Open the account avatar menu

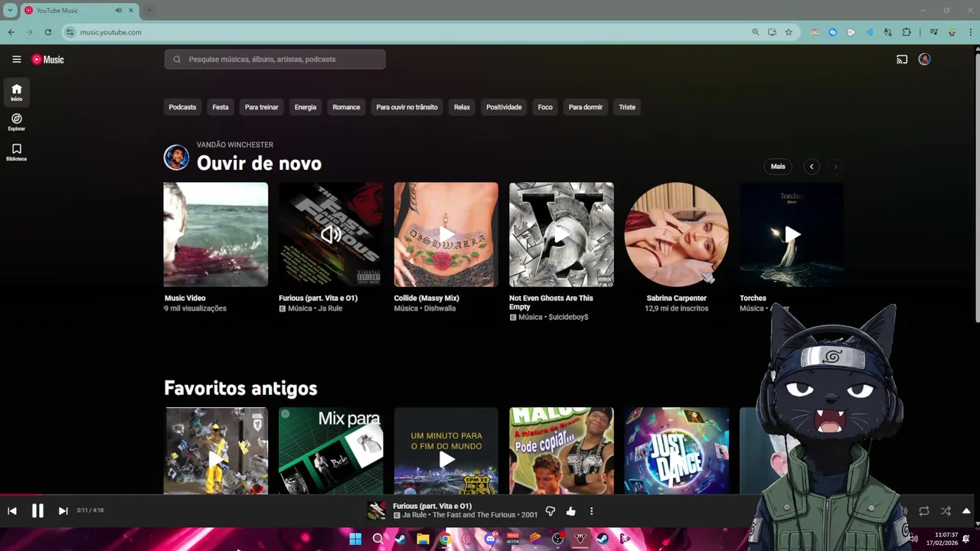click(x=924, y=59)
